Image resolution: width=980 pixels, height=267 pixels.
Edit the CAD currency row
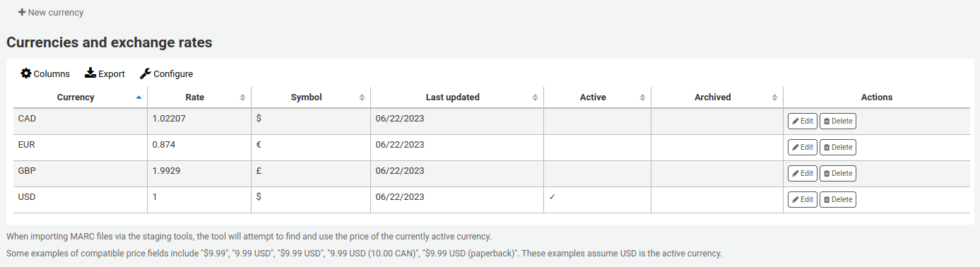[x=802, y=121]
